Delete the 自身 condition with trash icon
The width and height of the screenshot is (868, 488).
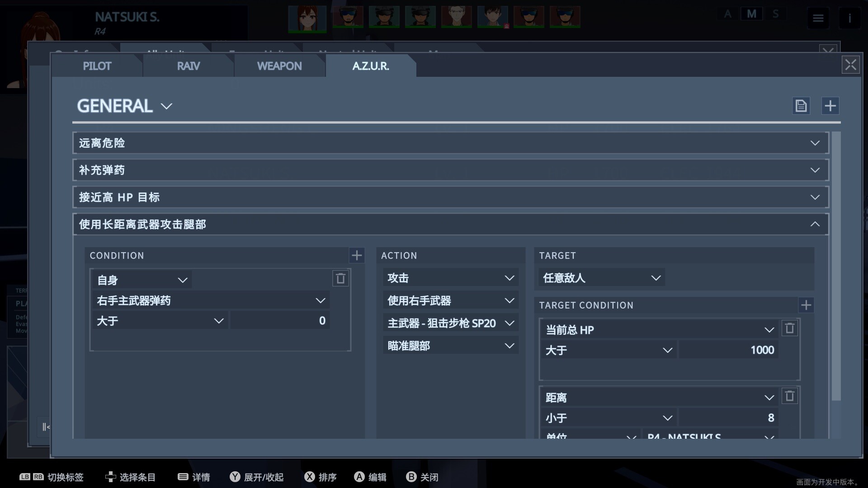coord(340,278)
